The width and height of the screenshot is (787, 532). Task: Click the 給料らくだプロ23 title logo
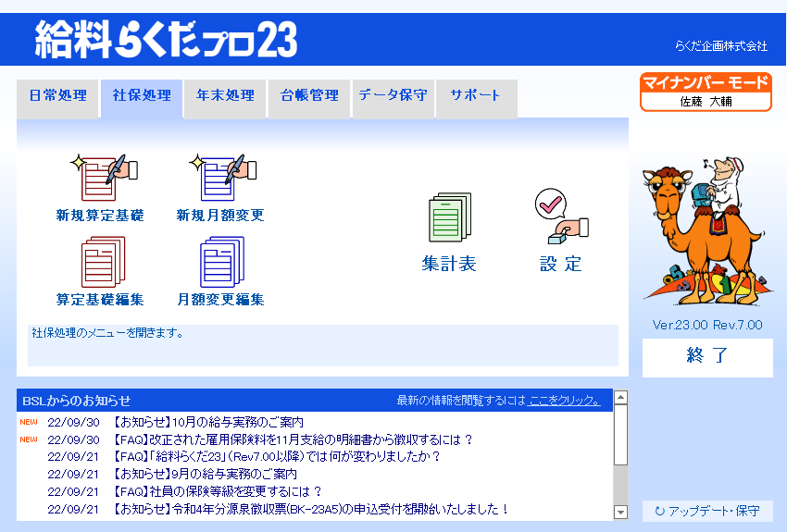(166, 39)
